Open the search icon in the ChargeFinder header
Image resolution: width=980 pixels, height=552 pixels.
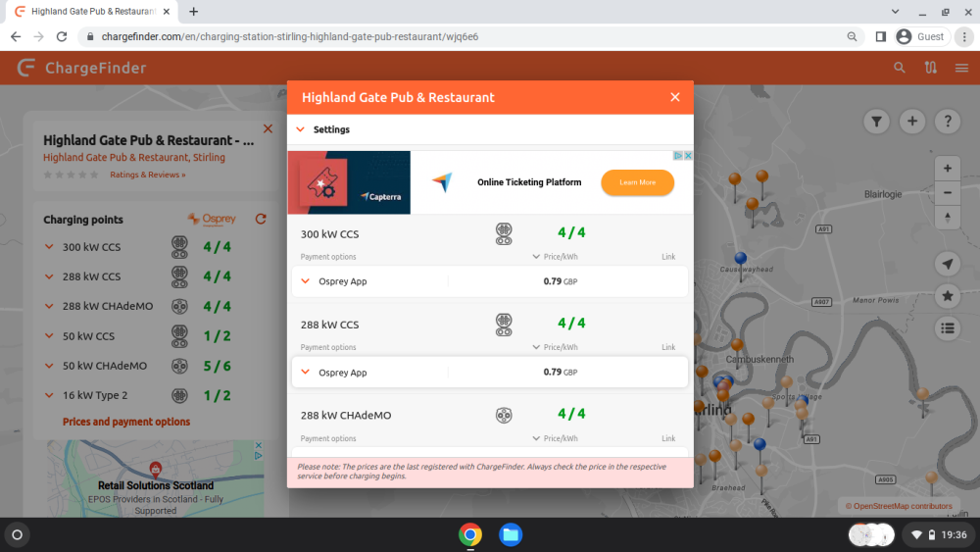900,68
